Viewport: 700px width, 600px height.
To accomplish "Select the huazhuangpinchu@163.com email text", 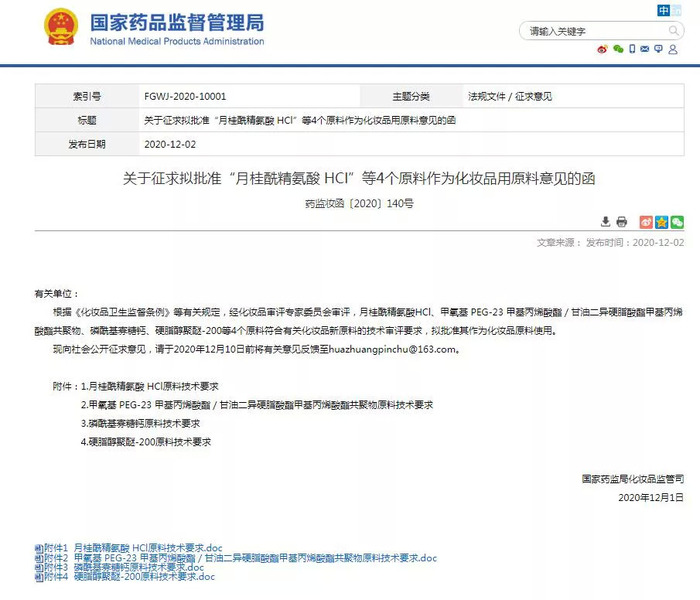I will (x=392, y=350).
